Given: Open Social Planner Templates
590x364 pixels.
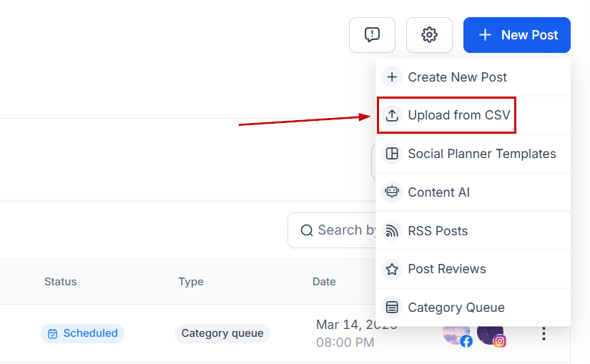Looking at the screenshot, I should 481,154.
